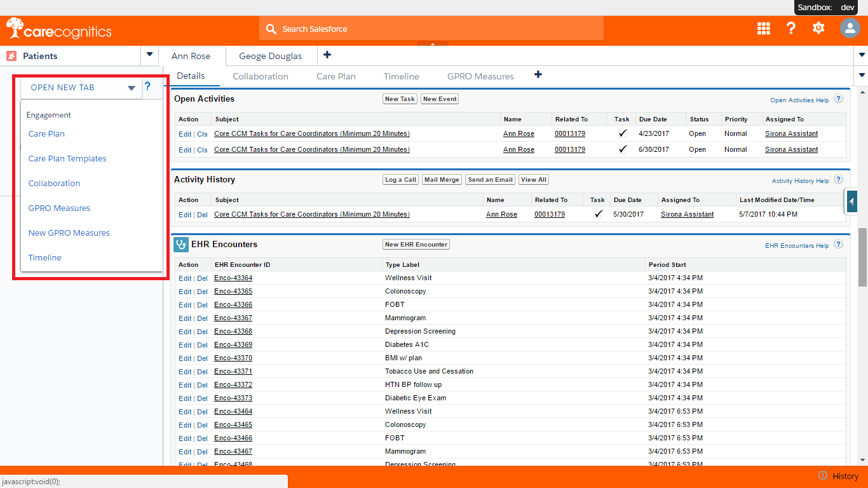Open the Setup gear icon
Screen dimensions: 868x488
[818, 29]
